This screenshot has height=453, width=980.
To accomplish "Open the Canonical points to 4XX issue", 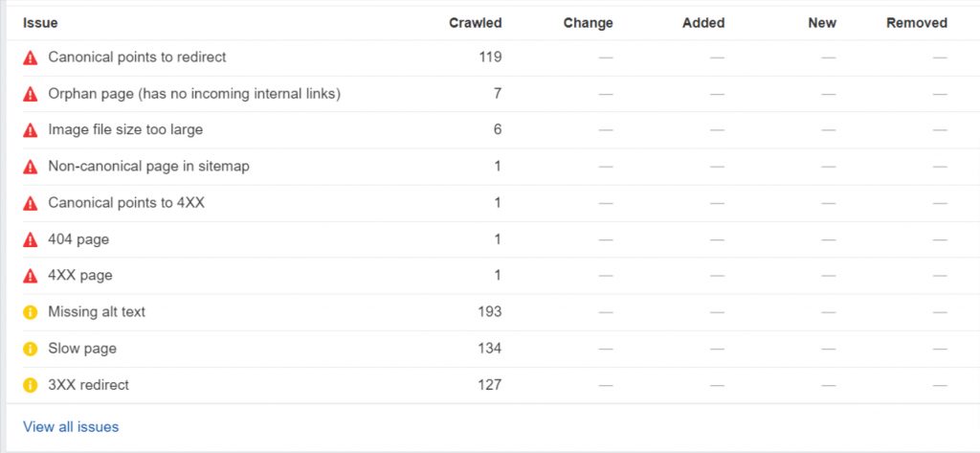I will click(126, 203).
